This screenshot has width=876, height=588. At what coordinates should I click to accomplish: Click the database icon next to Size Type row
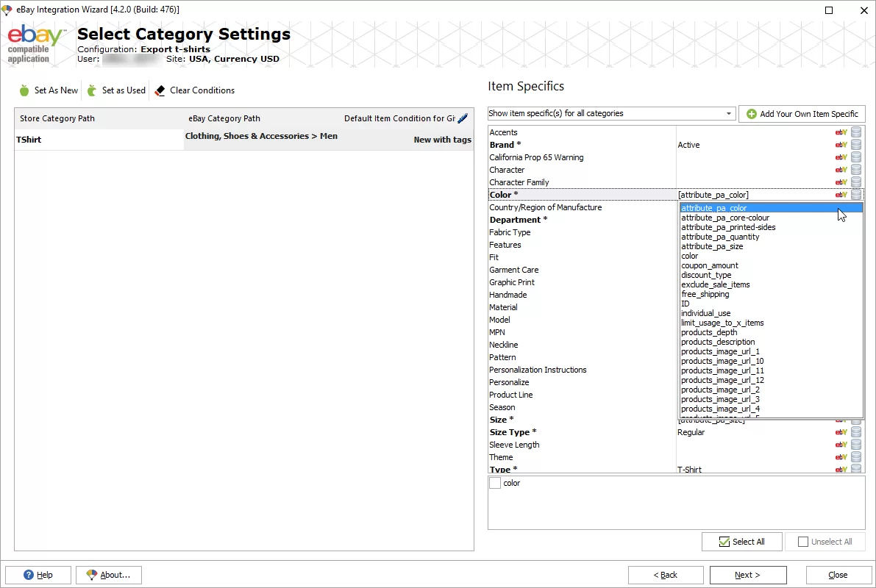(x=855, y=432)
